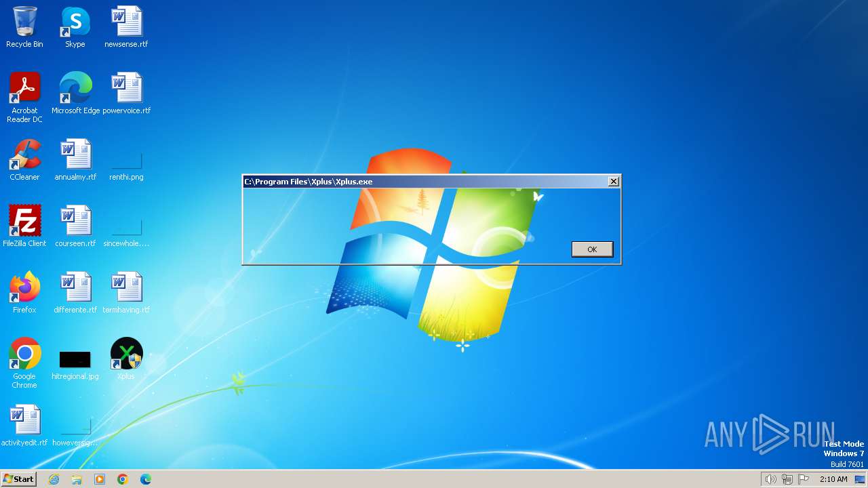Image resolution: width=868 pixels, height=488 pixels.
Task: Click the 2:10 AM clock
Action: tap(833, 479)
